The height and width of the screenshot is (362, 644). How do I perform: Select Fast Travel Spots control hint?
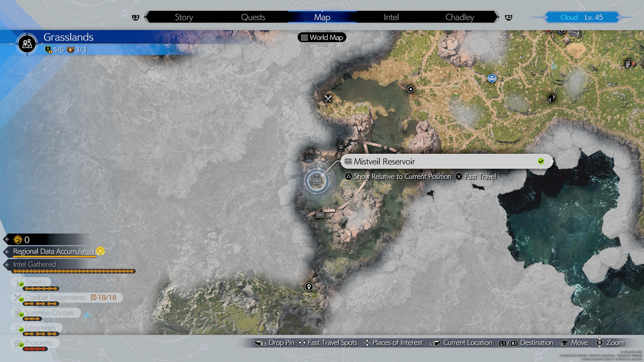coord(328,343)
